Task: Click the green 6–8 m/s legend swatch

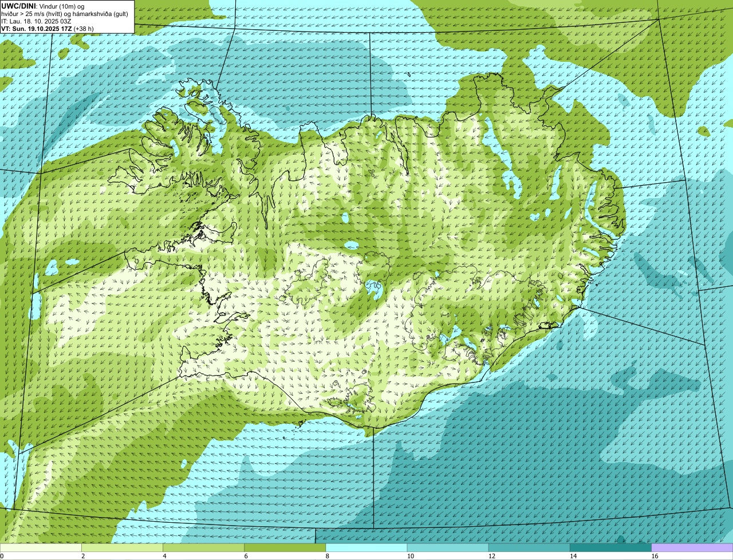Action: point(285,547)
